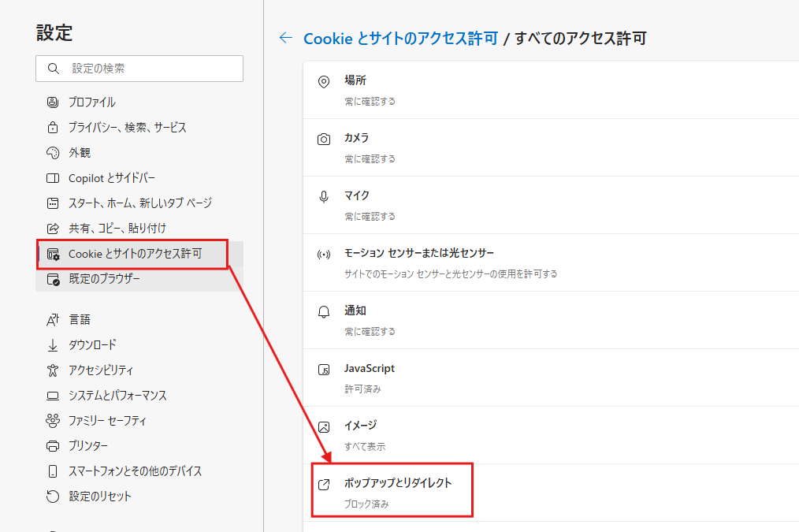Click the search magnifier icon in settings
799x532 pixels.
54,69
